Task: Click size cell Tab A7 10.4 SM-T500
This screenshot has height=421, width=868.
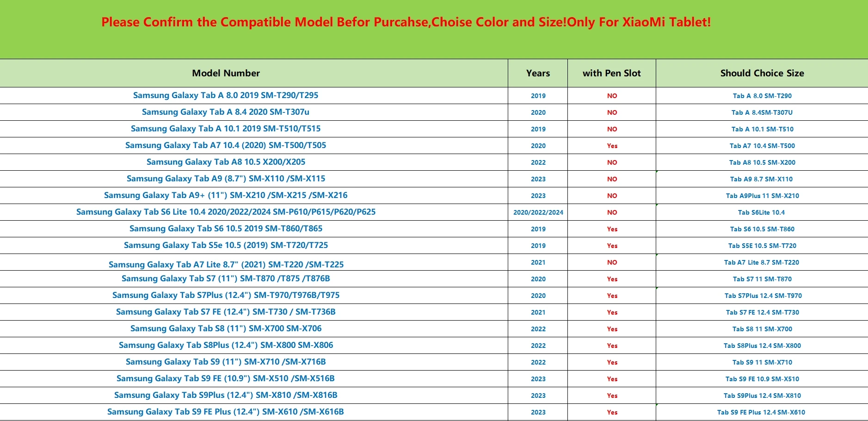Action: click(x=762, y=146)
